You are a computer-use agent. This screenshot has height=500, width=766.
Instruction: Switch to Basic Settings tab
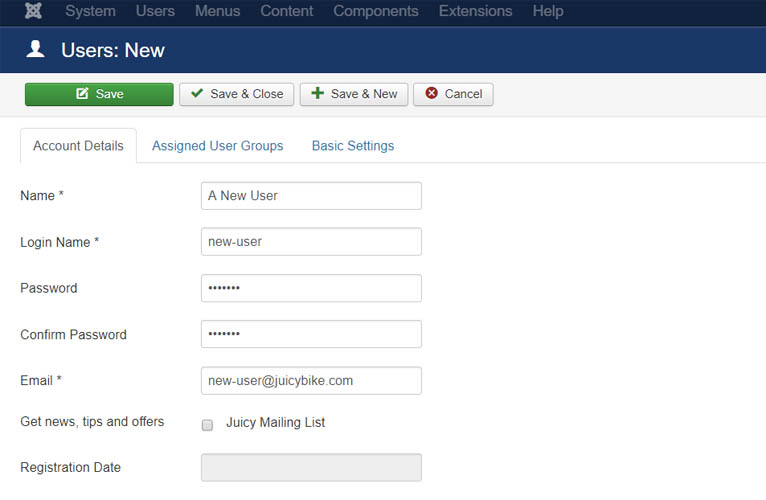[x=353, y=146]
